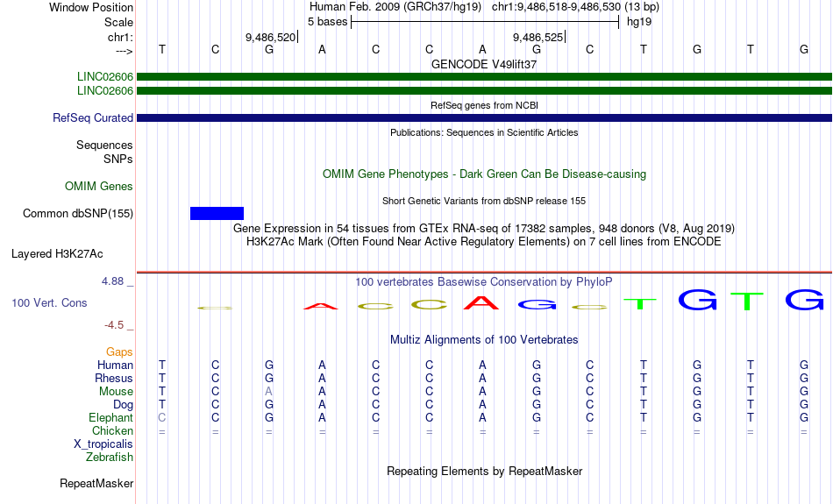Image resolution: width=833 pixels, height=504 pixels.
Task: Open GTEx Gene Expression in 54 tissues title
Action: 484,229
